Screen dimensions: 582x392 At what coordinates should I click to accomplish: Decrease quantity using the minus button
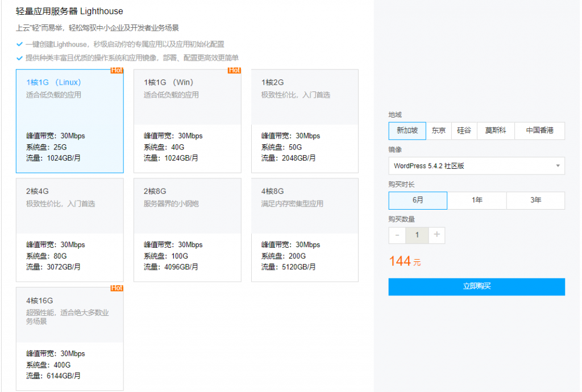pos(397,235)
